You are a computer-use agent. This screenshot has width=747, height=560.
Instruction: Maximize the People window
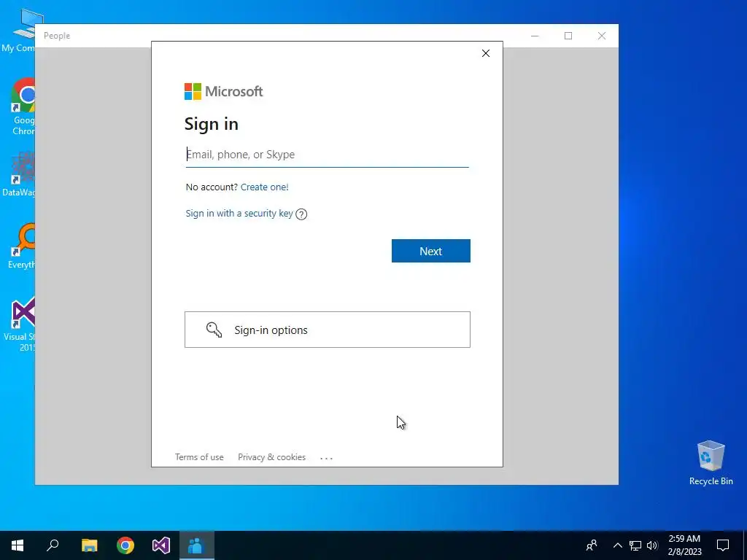[x=568, y=36]
